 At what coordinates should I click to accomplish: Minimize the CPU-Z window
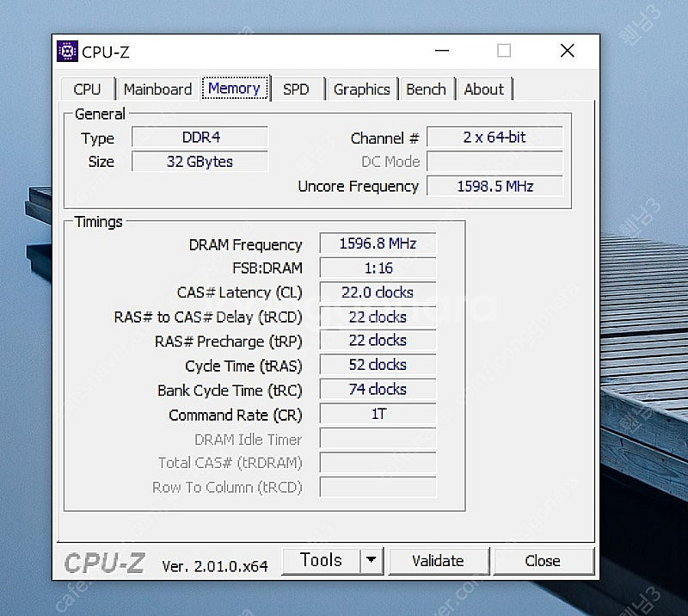[x=442, y=51]
